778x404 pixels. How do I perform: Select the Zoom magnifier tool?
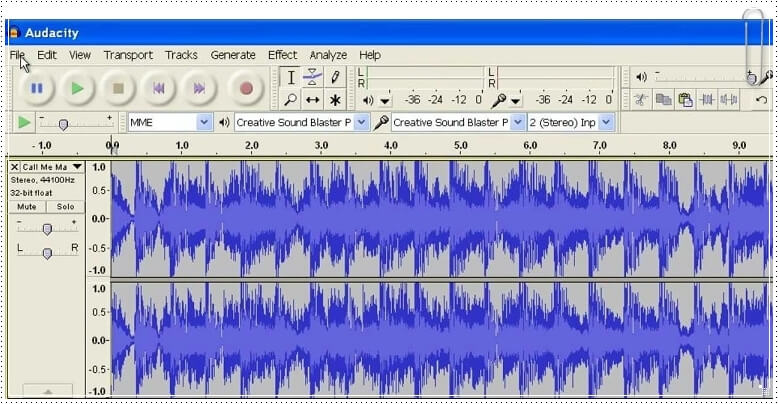pos(291,100)
